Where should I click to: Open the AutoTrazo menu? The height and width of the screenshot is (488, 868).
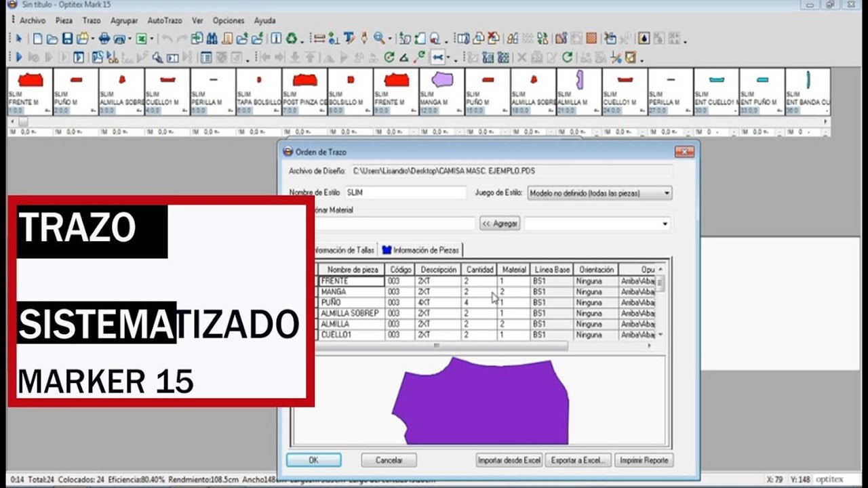(x=165, y=20)
